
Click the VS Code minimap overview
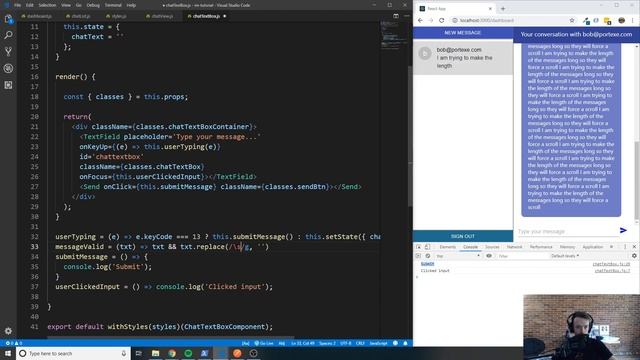coord(393,35)
